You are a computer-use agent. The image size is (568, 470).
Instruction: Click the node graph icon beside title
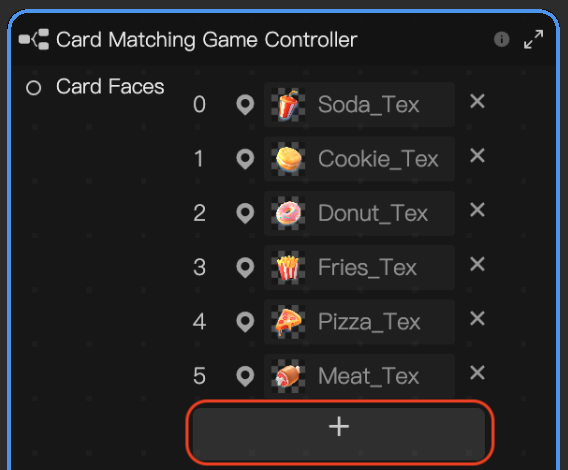[34, 39]
